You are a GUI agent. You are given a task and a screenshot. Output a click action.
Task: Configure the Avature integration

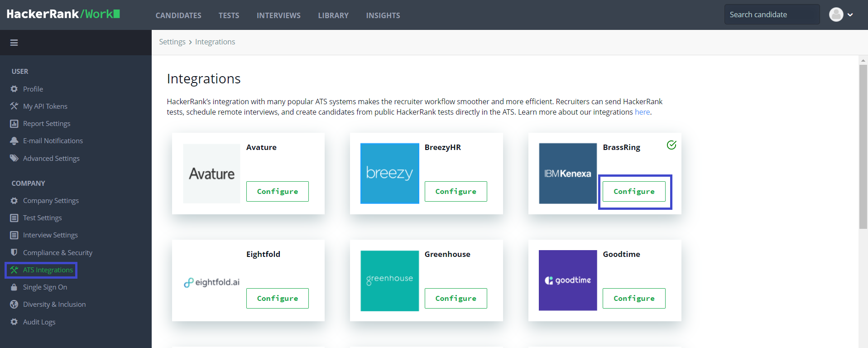click(x=278, y=191)
